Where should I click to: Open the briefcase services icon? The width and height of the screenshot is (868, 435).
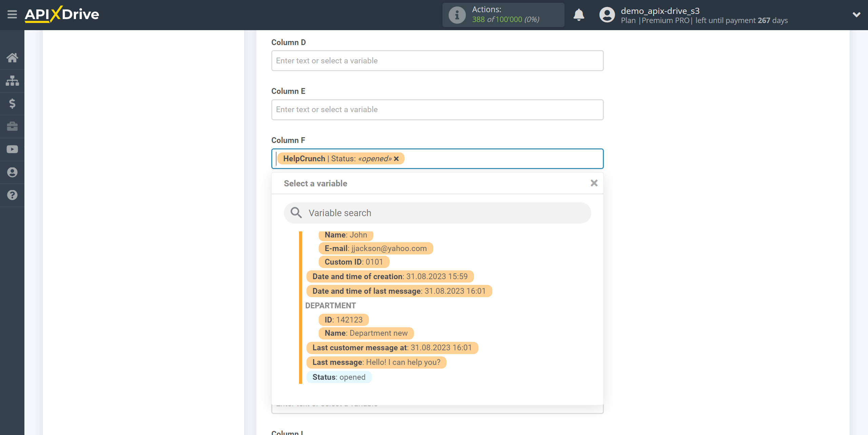12,126
